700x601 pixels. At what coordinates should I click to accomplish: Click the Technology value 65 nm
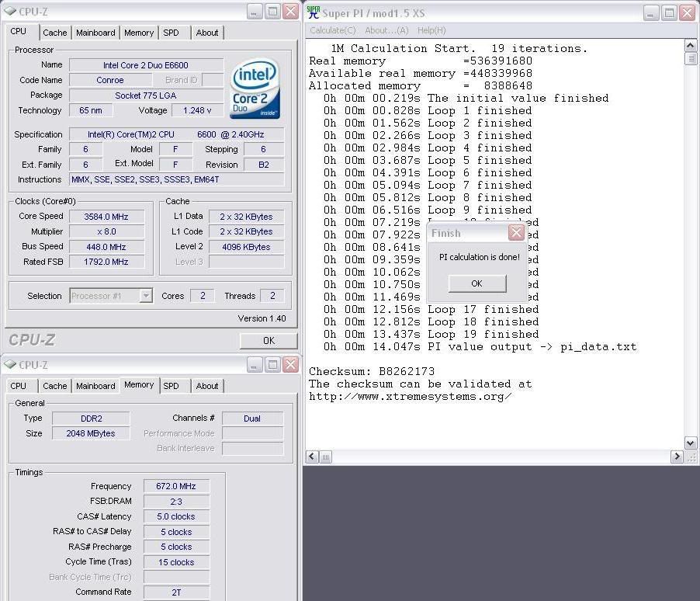(x=91, y=110)
